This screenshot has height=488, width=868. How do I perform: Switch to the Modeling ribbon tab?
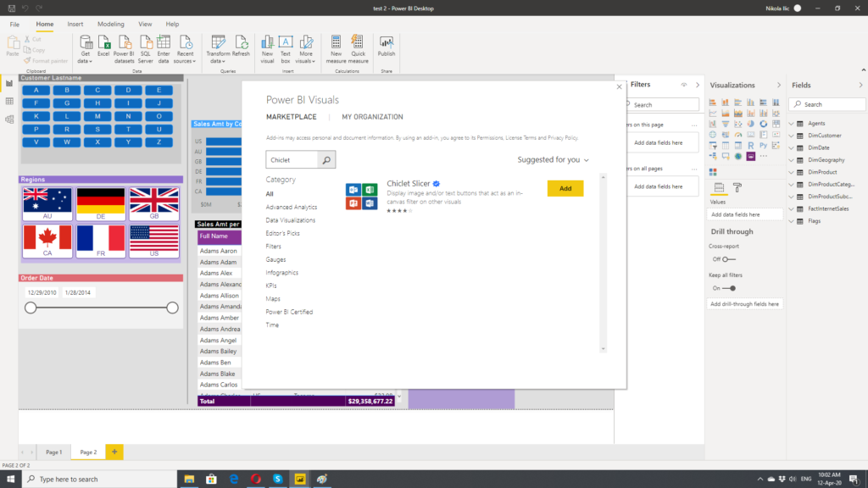tap(111, 25)
